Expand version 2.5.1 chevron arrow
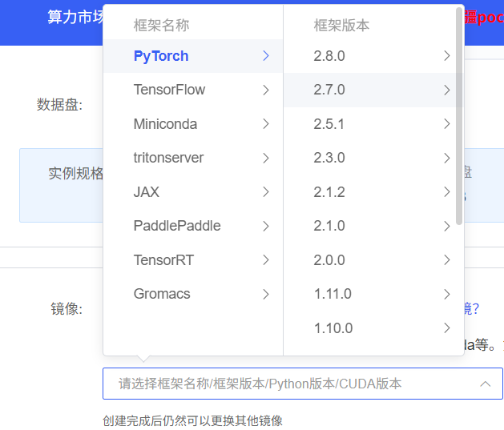The image size is (504, 430). pyautogui.click(x=447, y=124)
